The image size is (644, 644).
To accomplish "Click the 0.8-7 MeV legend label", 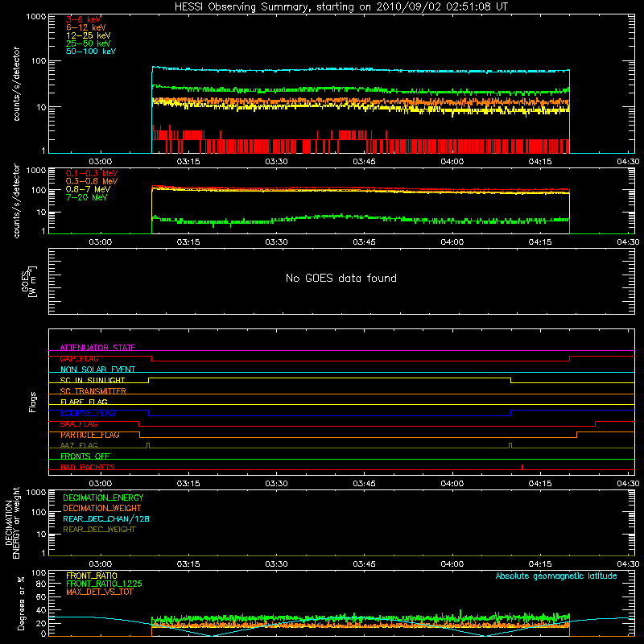I will coord(88,189).
